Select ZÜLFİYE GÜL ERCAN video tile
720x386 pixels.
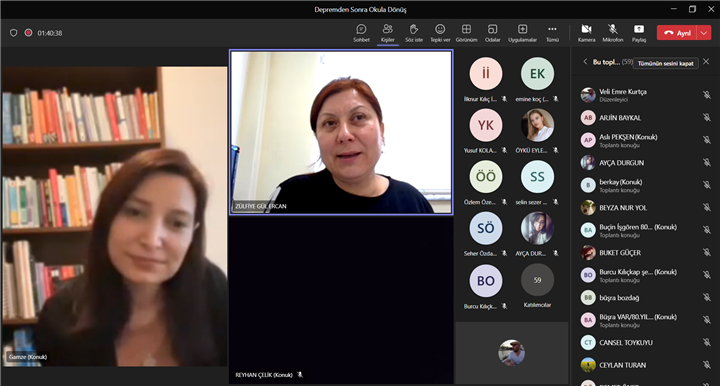pyautogui.click(x=341, y=132)
